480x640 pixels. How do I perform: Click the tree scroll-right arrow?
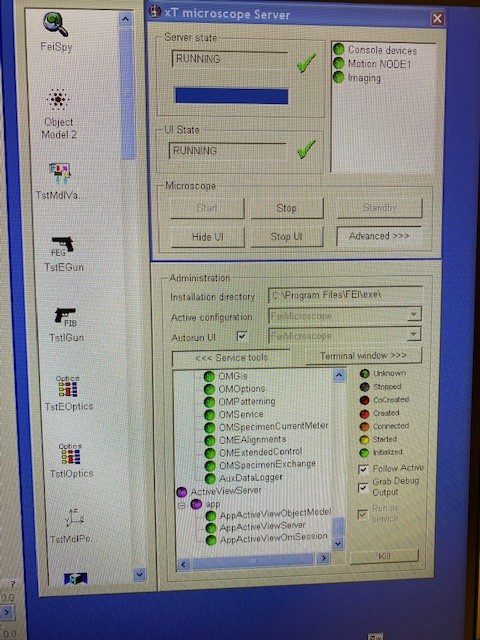pos(323,558)
